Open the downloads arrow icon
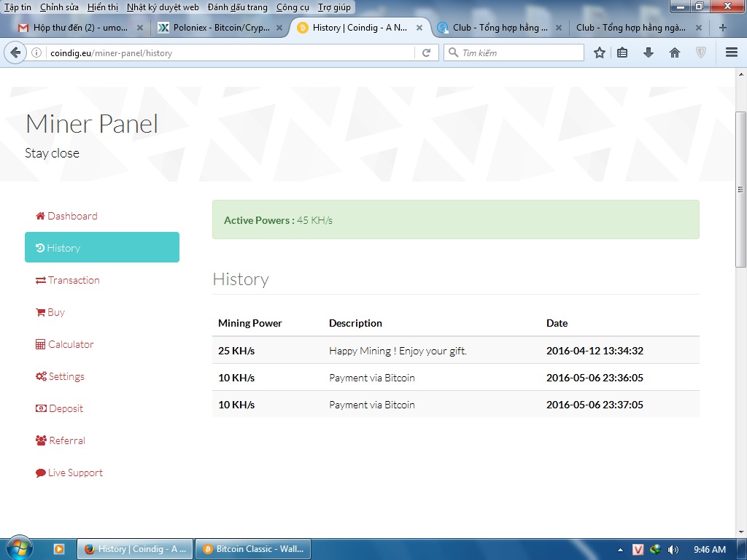Viewport: 747px width, 560px height. tap(648, 52)
